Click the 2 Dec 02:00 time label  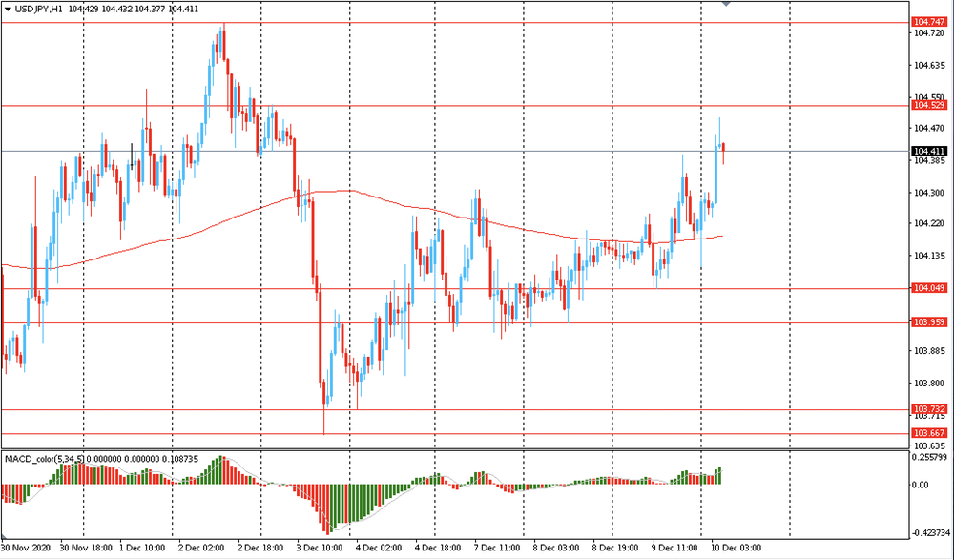(202, 548)
